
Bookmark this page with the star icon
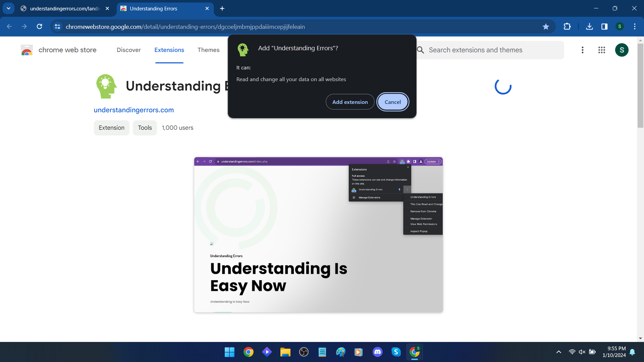[546, 26]
